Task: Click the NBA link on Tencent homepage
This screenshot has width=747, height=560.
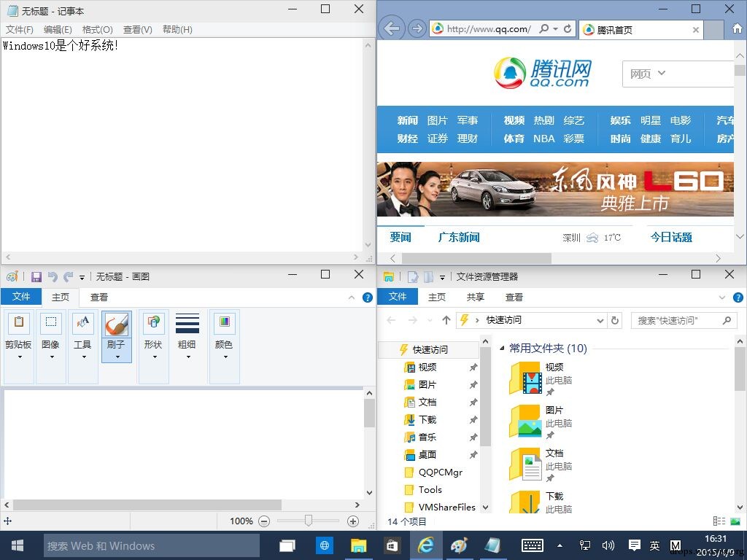Action: coord(544,139)
